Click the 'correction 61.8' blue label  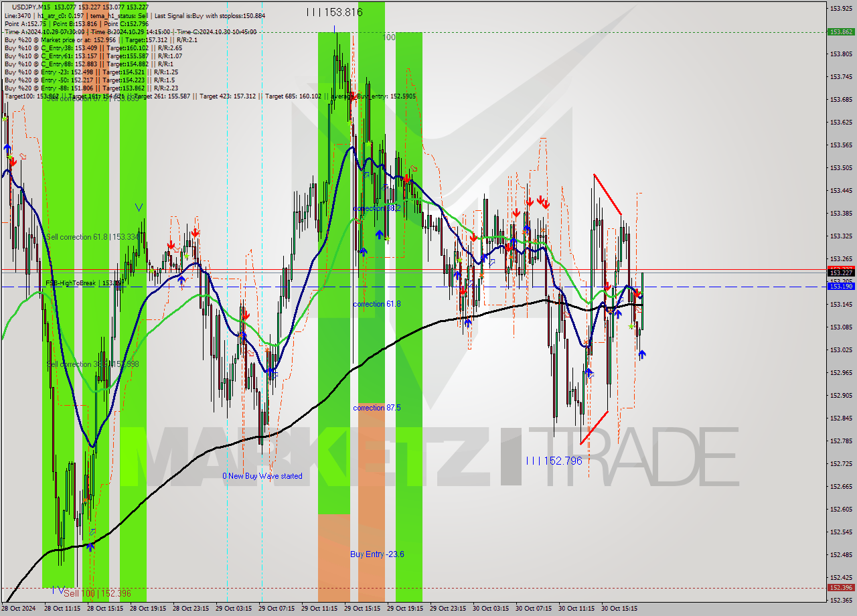click(377, 304)
